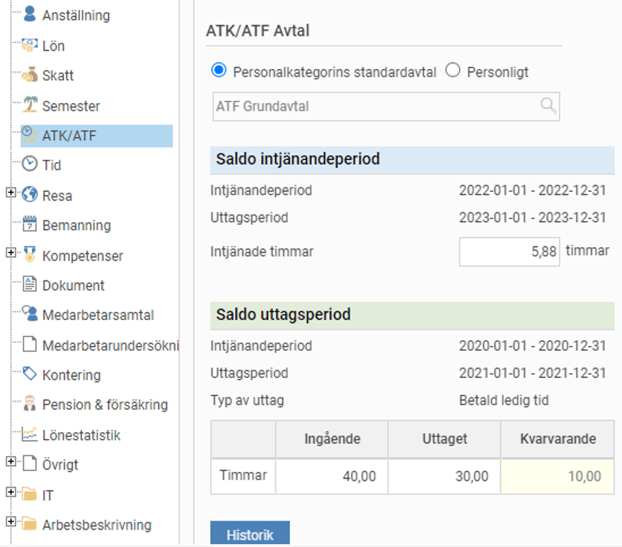Viewport: 622px width, 547px height.
Task: Click the Resa globe icon
Action: pyautogui.click(x=29, y=195)
